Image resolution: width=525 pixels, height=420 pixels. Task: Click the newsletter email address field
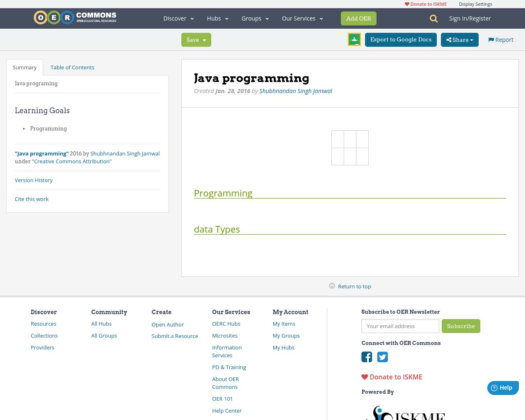(400, 326)
